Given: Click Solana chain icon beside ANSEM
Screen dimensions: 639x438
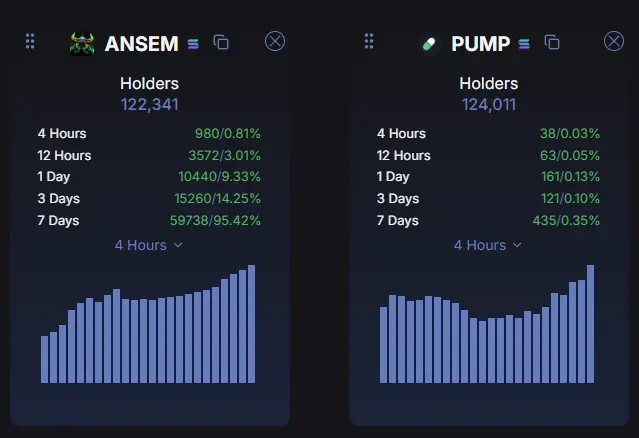Looking at the screenshot, I should (x=193, y=44).
